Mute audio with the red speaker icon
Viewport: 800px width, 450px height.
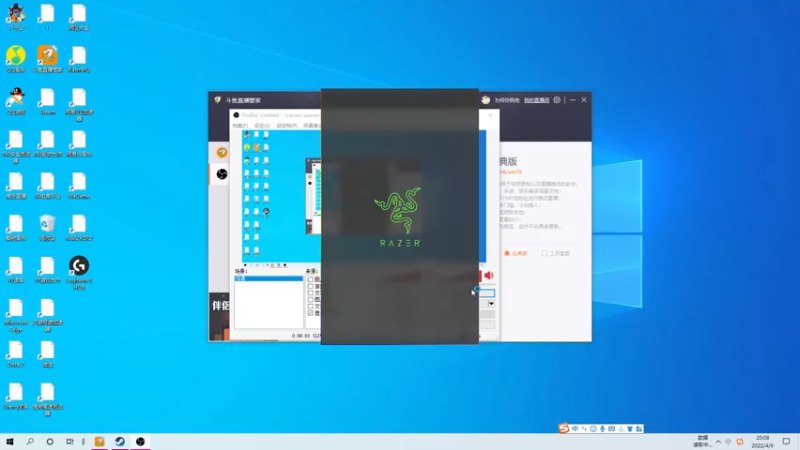click(x=489, y=276)
